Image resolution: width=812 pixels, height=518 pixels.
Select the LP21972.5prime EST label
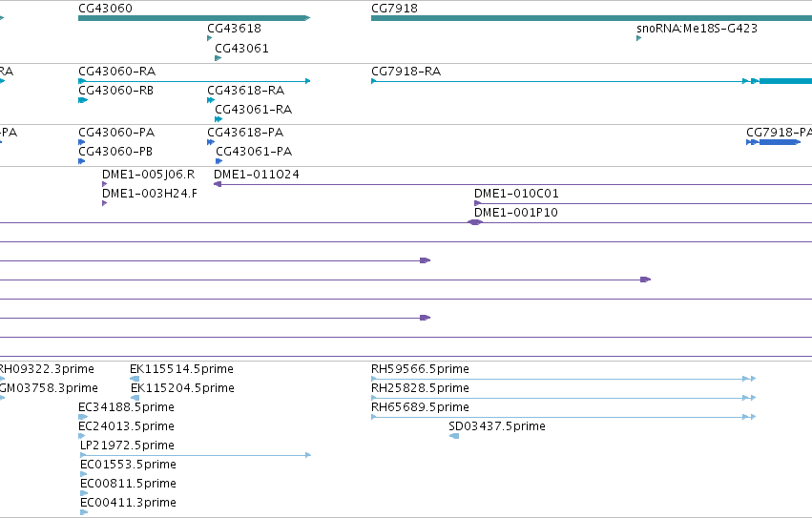pos(128,445)
